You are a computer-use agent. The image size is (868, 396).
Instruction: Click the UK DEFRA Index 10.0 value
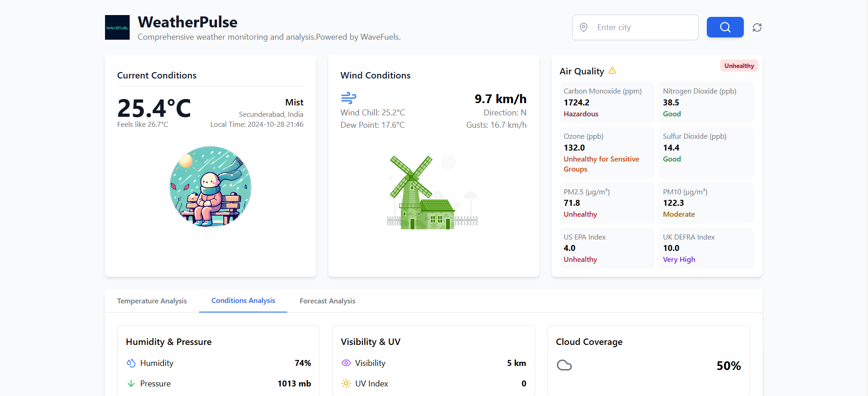(x=671, y=248)
